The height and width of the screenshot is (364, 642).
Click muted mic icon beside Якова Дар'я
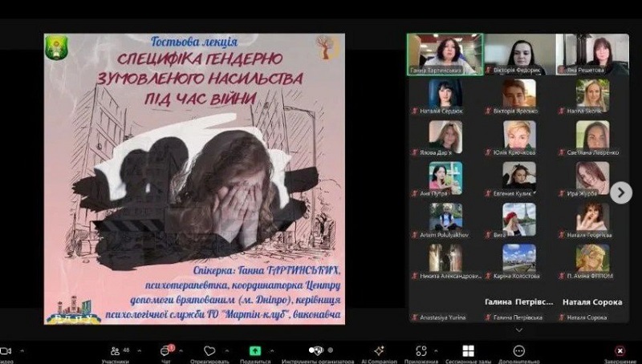[x=415, y=152]
